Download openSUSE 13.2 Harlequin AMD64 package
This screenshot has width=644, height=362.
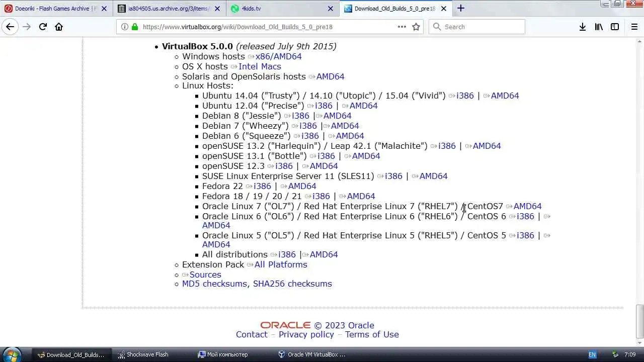(x=487, y=146)
